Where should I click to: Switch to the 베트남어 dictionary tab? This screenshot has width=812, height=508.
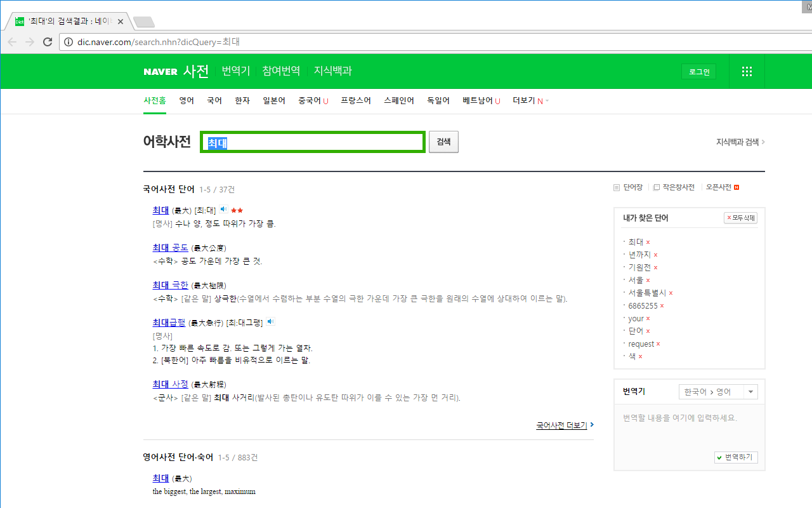[481, 100]
